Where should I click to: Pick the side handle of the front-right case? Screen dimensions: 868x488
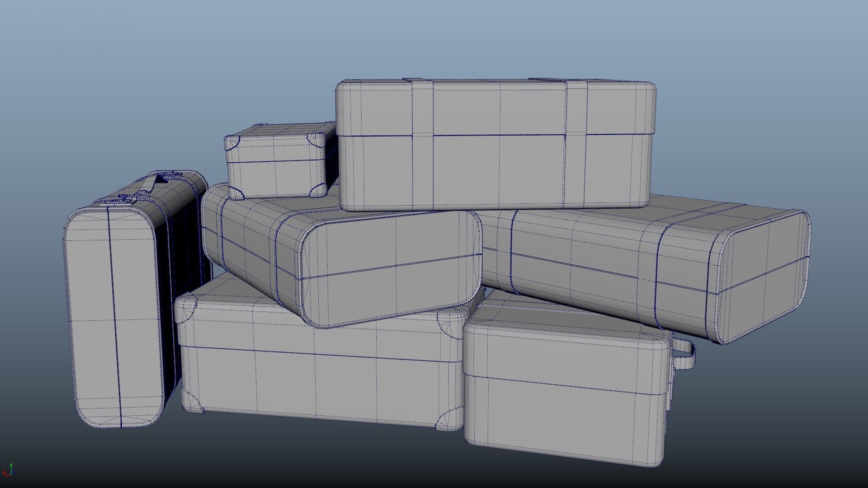[684, 355]
